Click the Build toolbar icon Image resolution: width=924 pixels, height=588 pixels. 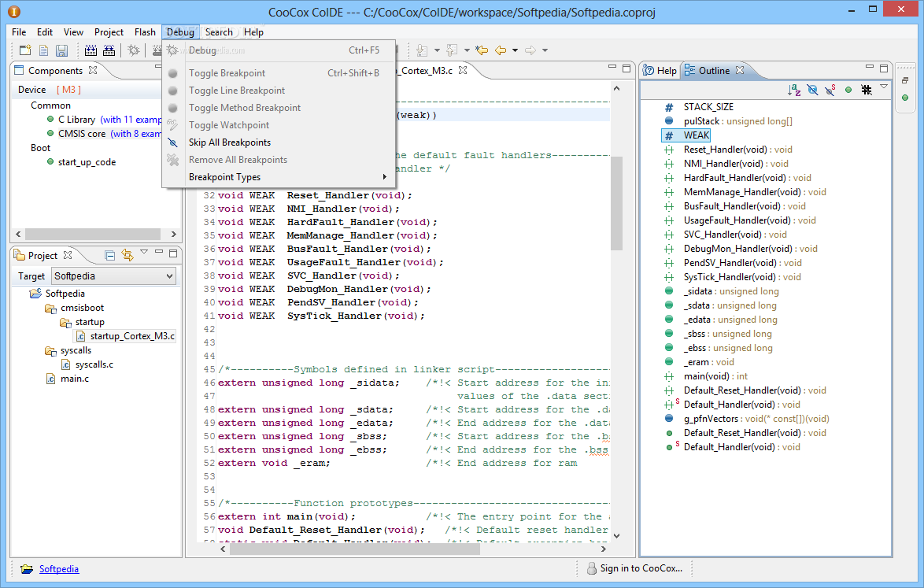point(91,50)
